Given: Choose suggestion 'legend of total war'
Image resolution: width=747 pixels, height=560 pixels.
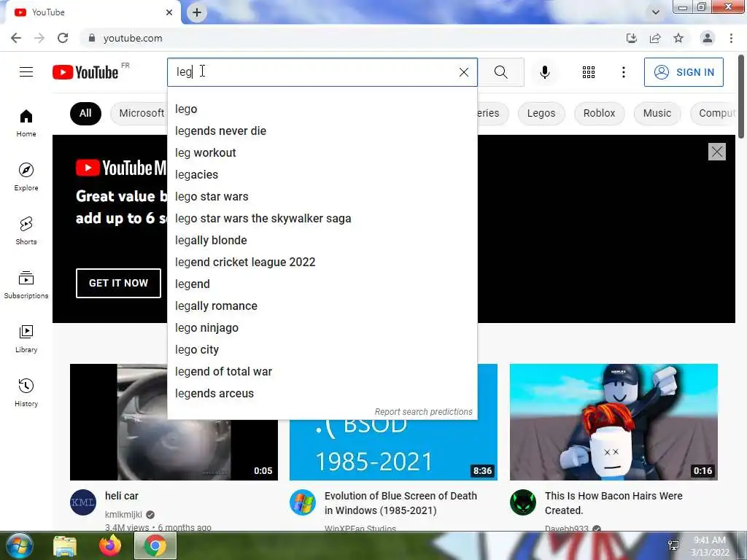Looking at the screenshot, I should coord(322,372).
